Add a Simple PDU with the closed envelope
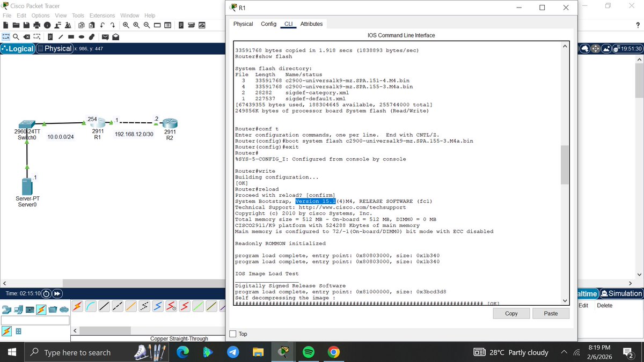This screenshot has width=644, height=362. [105, 37]
